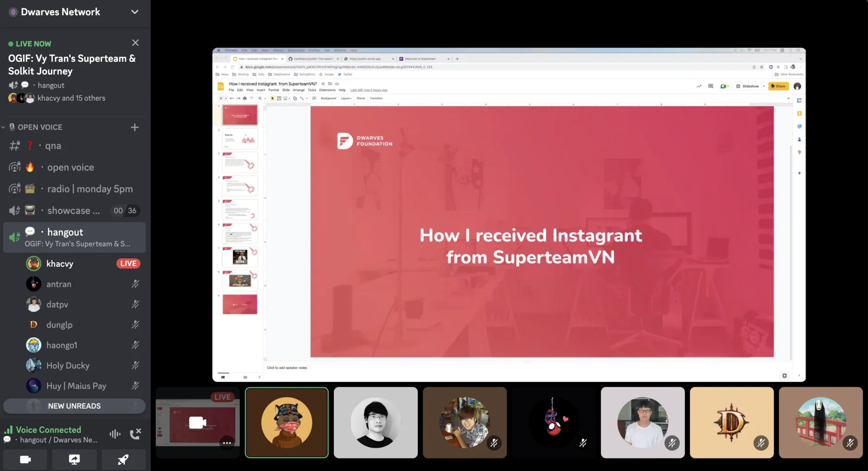Viewport: 868px width, 471px height.
Task: Open the radio monday 5pm channel
Action: click(74, 189)
